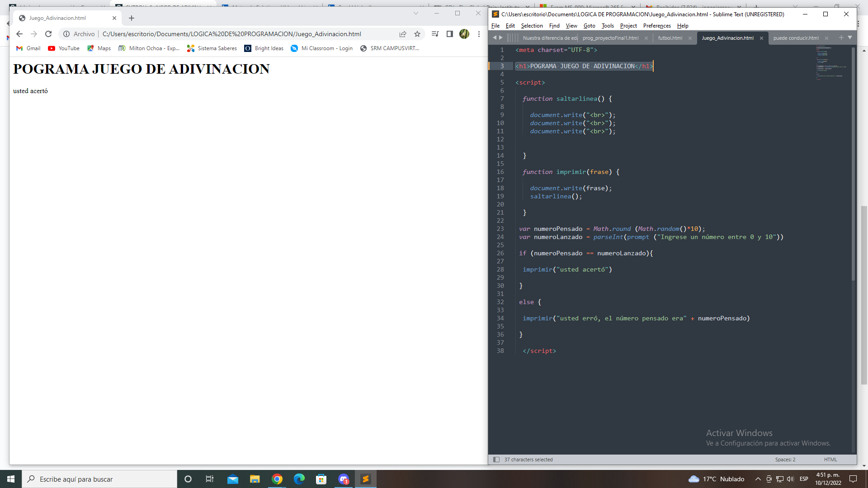Screen dimensions: 868x488
Task: Open Sublime Text File menu
Action: click(495, 26)
